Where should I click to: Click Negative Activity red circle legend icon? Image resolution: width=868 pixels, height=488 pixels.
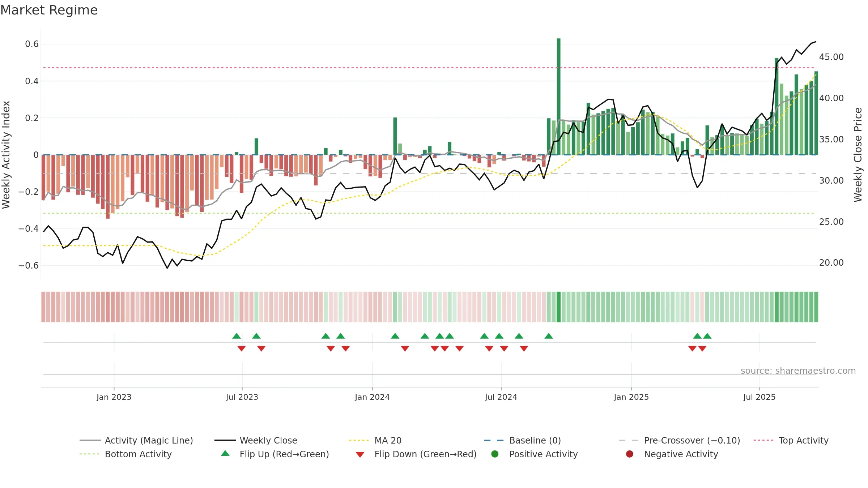[630, 454]
